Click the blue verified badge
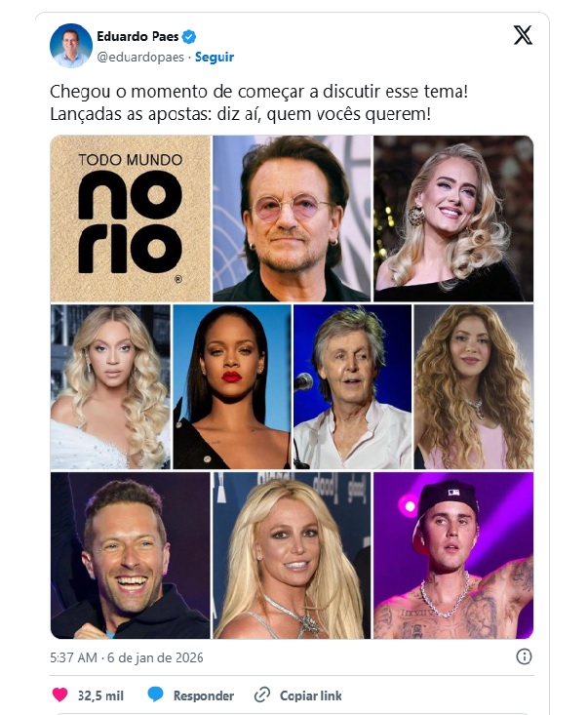This screenshot has height=715, width=588. (x=189, y=37)
